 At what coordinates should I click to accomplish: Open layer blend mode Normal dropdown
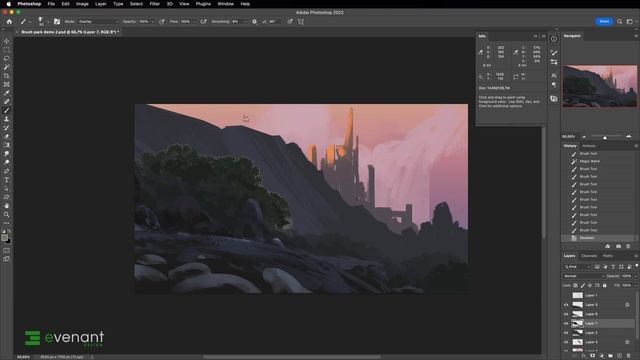tap(584, 276)
